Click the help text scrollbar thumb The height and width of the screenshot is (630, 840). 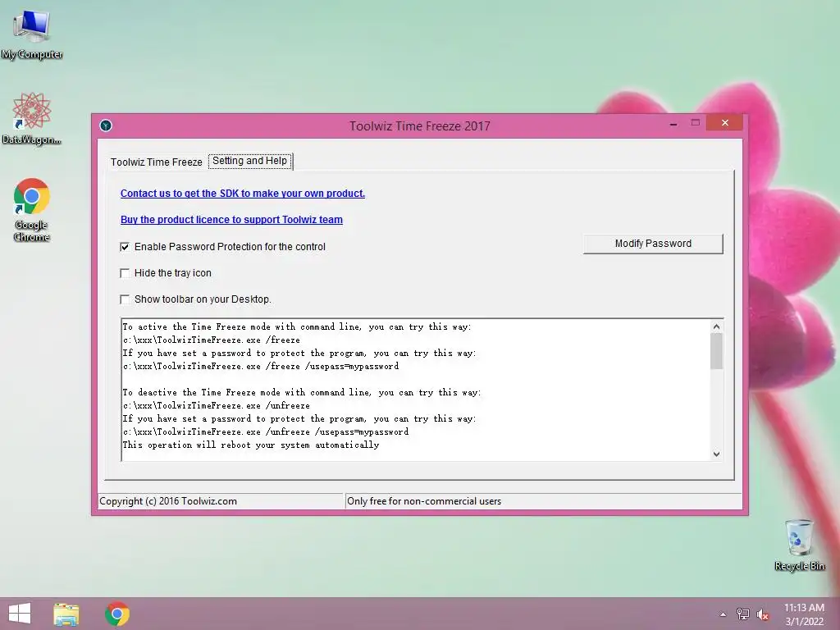[716, 351]
